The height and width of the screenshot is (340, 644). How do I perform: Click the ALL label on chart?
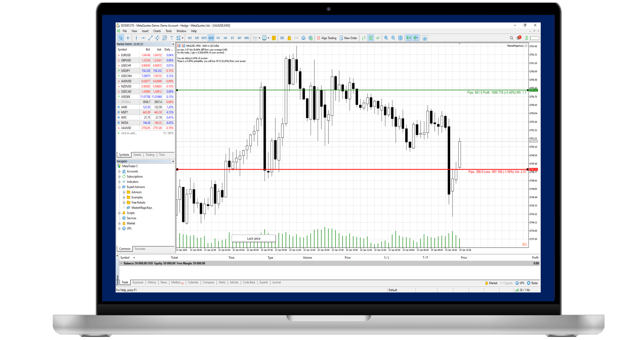point(525,244)
